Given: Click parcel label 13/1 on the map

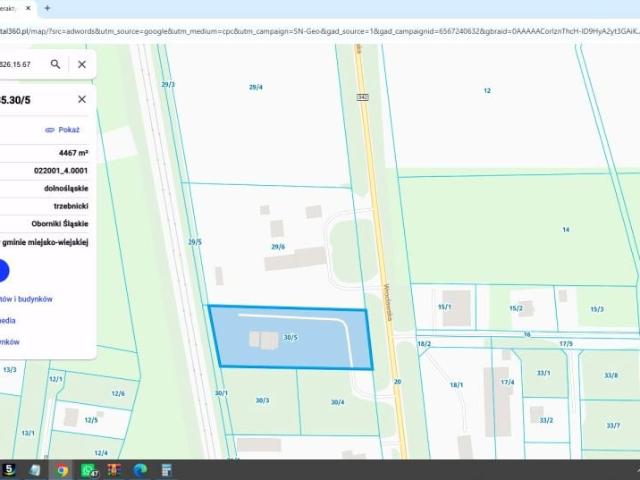Looking at the screenshot, I should click(x=28, y=433).
